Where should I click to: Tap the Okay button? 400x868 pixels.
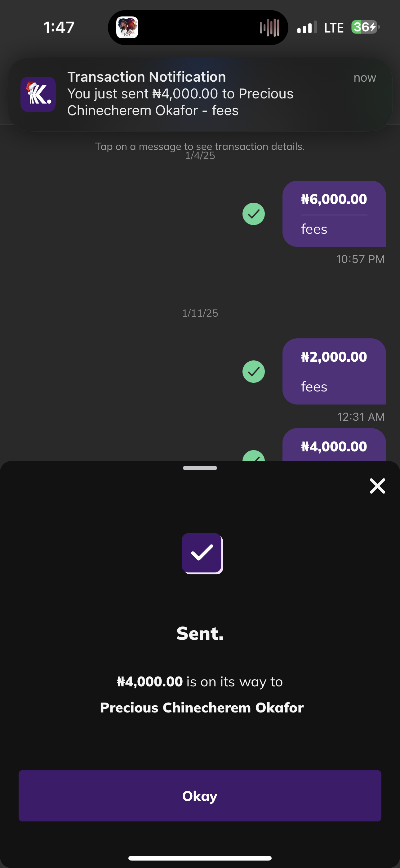200,796
